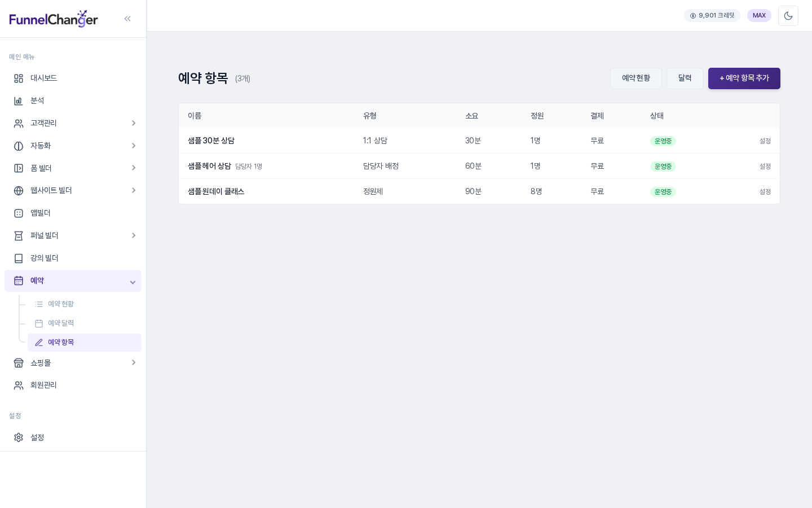Image resolution: width=812 pixels, height=508 pixels.
Task: Click the 고객관리 people icon
Action: pyautogui.click(x=19, y=124)
